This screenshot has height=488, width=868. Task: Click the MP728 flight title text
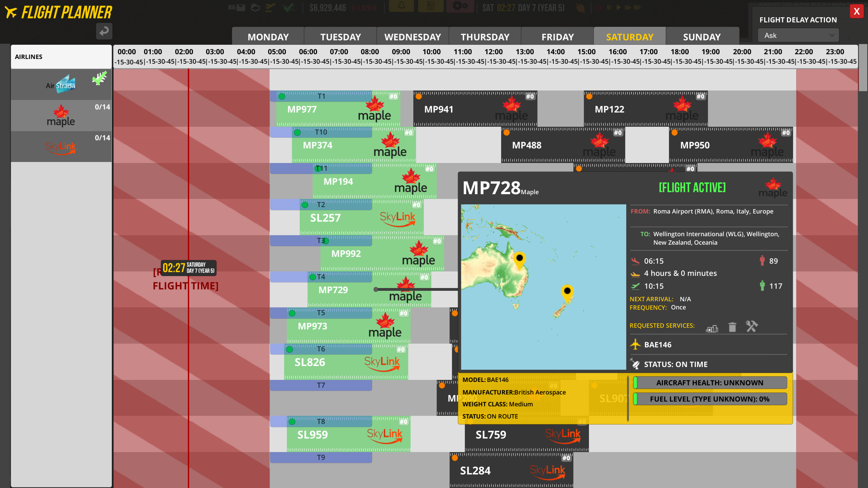point(491,188)
